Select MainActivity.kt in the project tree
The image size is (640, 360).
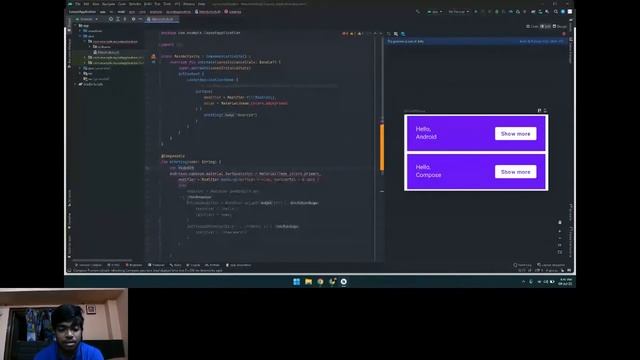[x=106, y=52]
